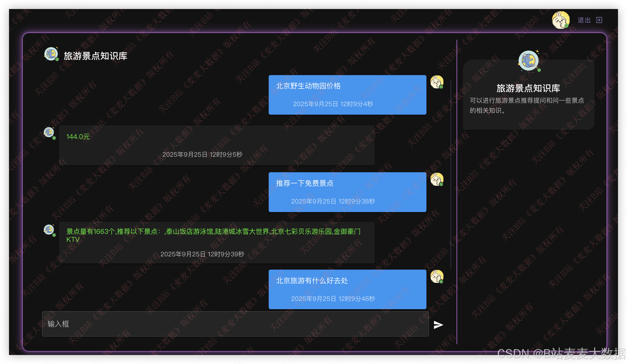627x364 pixels.
Task: Focus the 输入框 message input field
Action: point(235,324)
